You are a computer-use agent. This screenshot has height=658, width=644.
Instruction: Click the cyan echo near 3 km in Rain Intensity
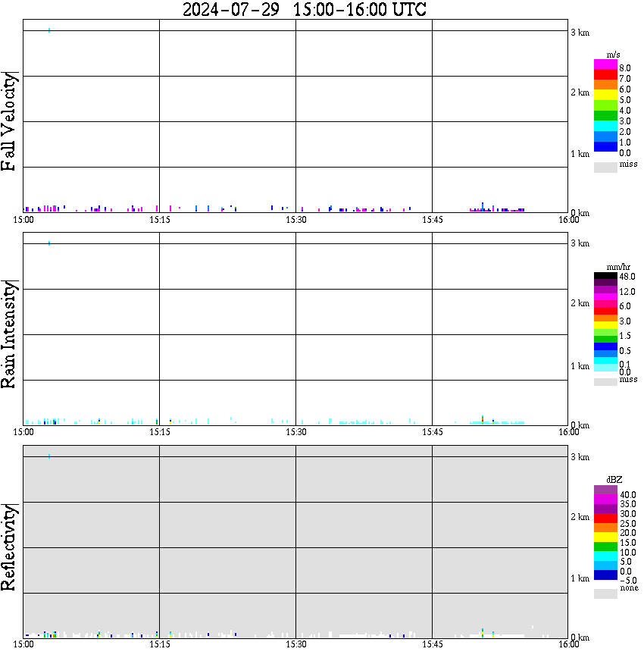pyautogui.click(x=49, y=243)
